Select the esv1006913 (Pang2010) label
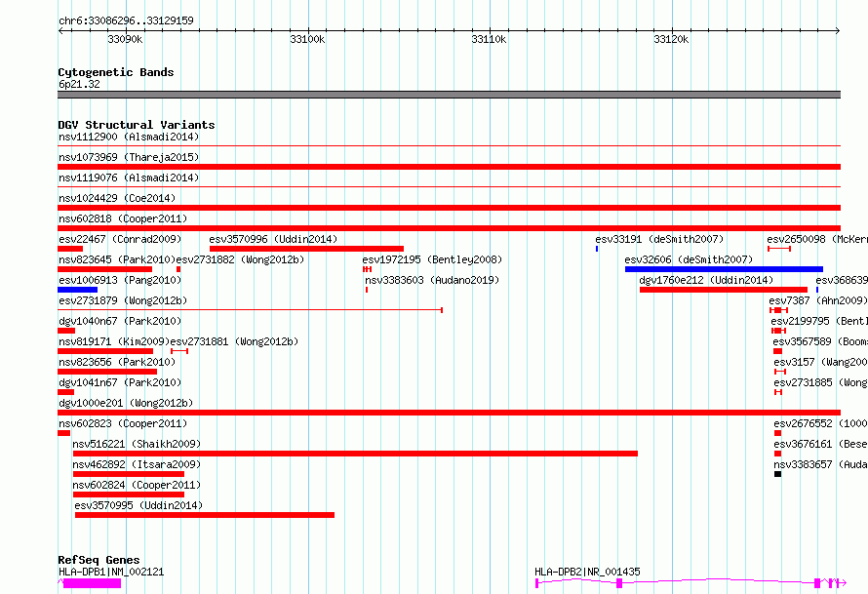The image size is (868, 594). [120, 280]
